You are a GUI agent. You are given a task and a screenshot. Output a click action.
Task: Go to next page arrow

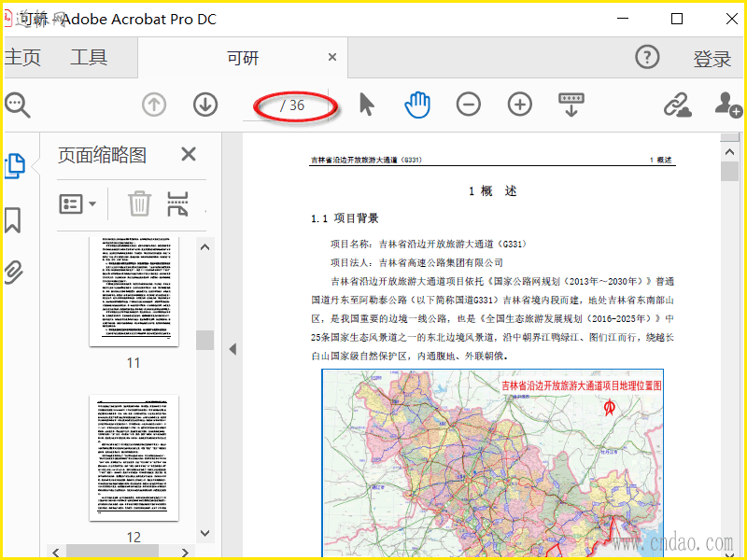click(x=205, y=105)
